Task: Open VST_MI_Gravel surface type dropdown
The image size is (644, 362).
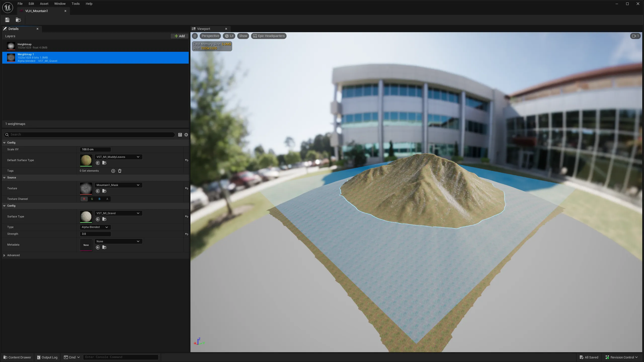Action: pos(118,213)
